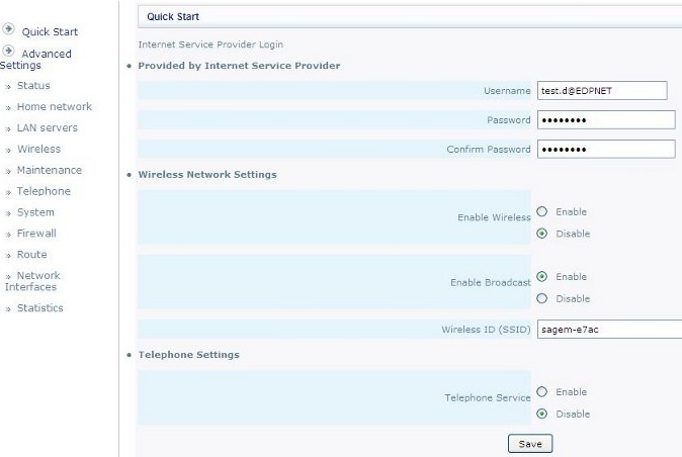Screen dimensions: 682x457
Task: Open Advanced Settings in sidebar
Action: click(x=36, y=59)
